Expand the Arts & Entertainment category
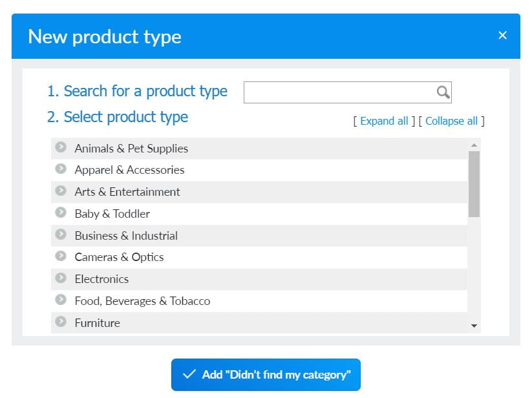The width and height of the screenshot is (532, 398). [x=61, y=191]
